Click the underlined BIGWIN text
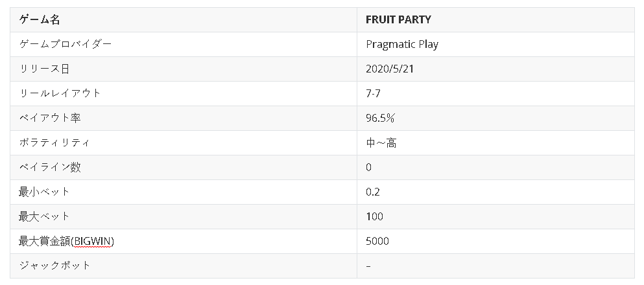 pyautogui.click(x=93, y=242)
